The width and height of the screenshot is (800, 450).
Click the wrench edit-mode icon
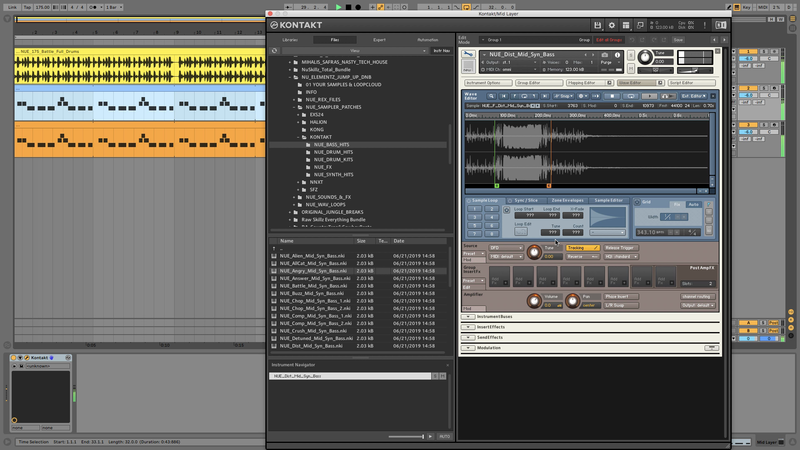pos(468,55)
